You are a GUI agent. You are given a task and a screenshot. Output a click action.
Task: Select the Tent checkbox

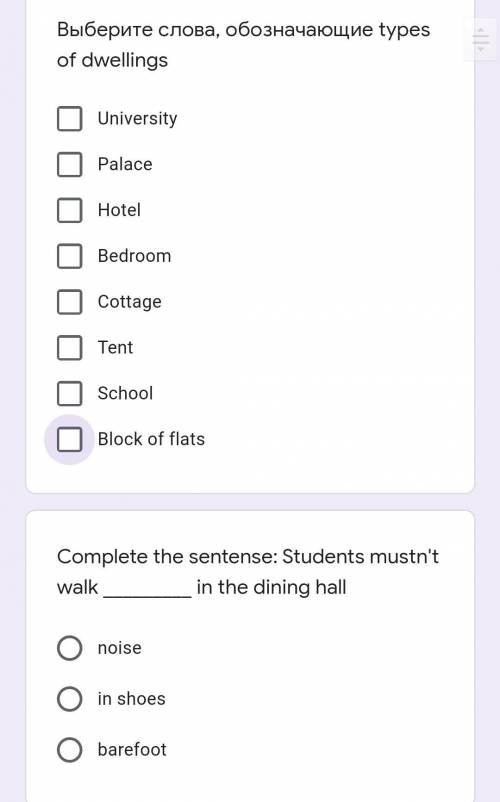pyautogui.click(x=70, y=348)
